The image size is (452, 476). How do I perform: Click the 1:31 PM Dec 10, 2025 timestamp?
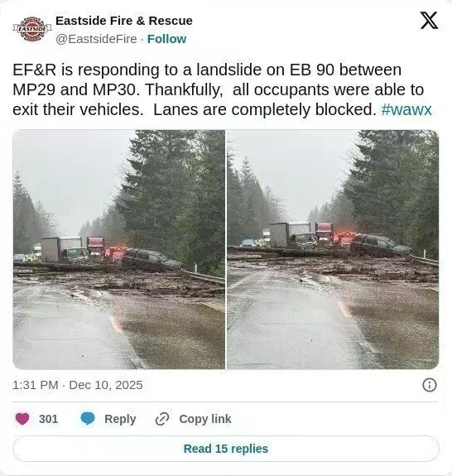(x=78, y=385)
